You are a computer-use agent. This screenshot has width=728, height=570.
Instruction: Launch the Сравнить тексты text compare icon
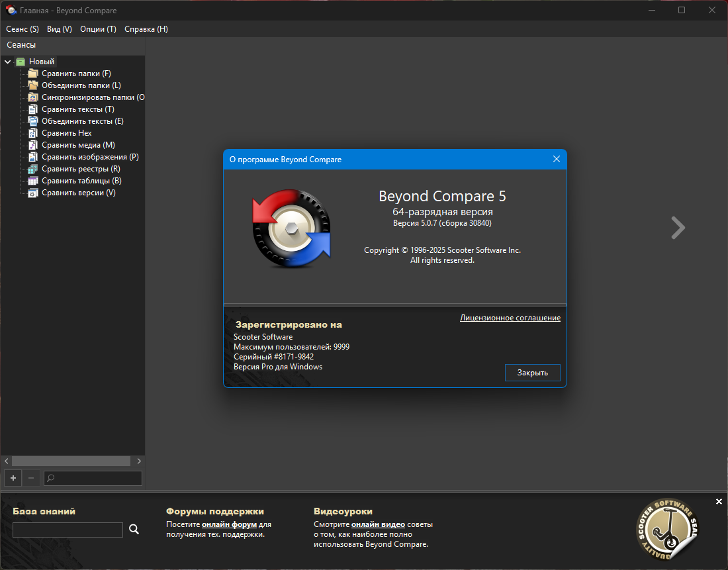33,109
